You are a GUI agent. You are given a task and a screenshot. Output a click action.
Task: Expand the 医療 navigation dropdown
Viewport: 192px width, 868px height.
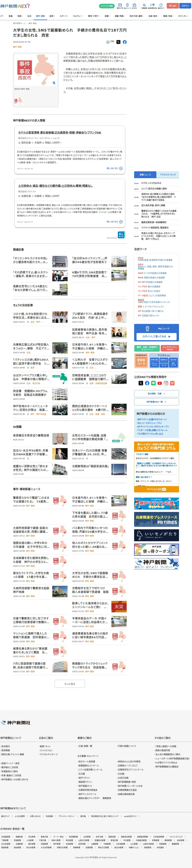[108, 16]
